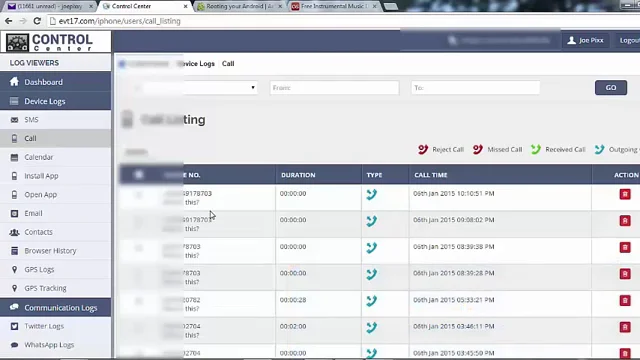Click the GPS Tracking pin icon
This screenshot has height=360, width=640.
tap(14, 288)
